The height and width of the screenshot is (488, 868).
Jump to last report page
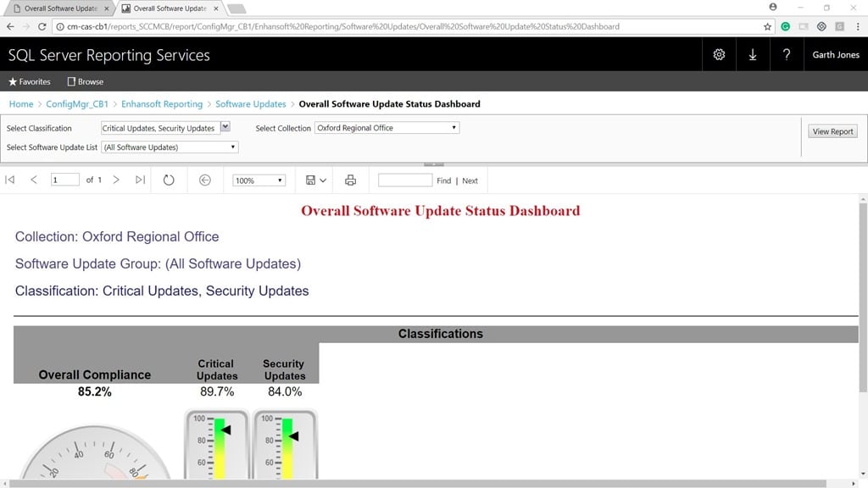coord(140,180)
